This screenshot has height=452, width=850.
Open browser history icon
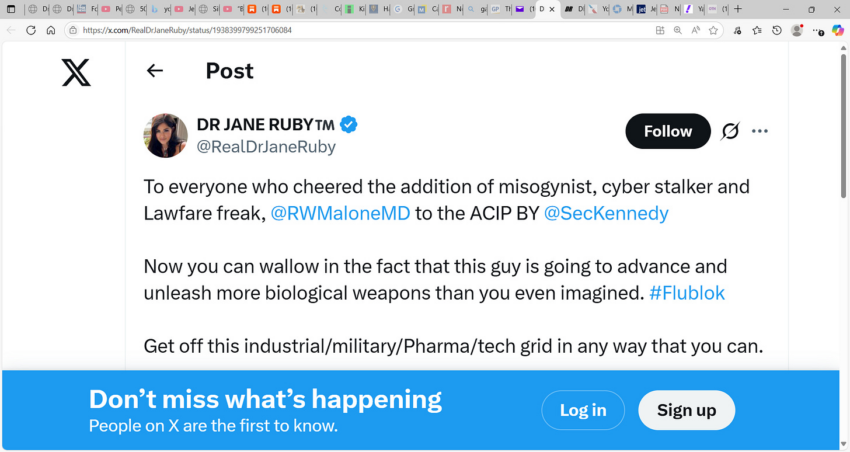[x=777, y=30]
